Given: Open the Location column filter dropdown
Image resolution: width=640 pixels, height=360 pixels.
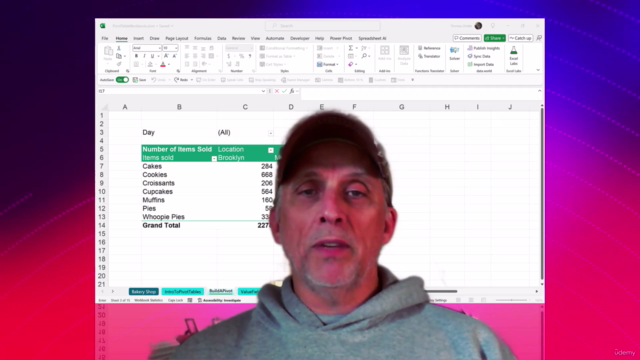Looking at the screenshot, I should click(271, 150).
